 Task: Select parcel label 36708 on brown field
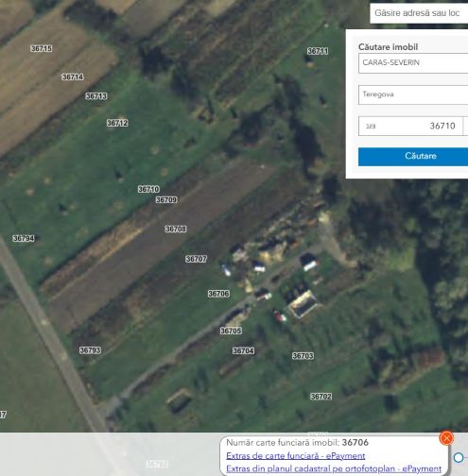(176, 229)
